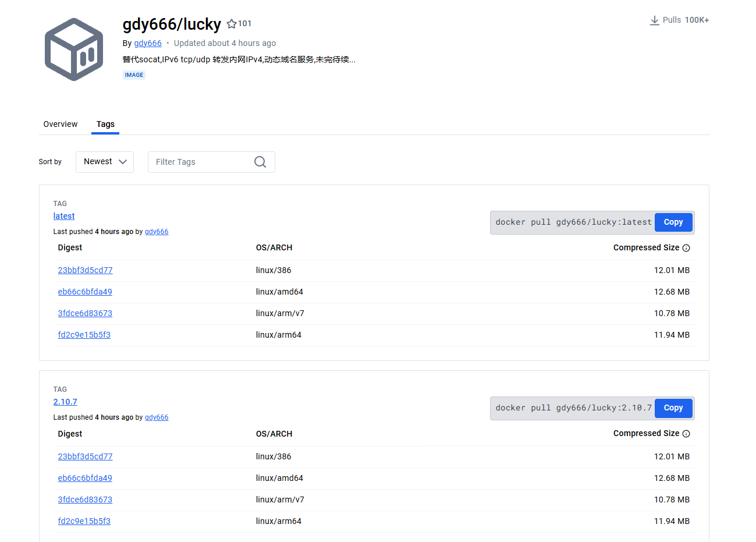Open digest 3fdce6d83673 under latest tag
Viewport: 756px width, 542px height.
[x=85, y=313]
